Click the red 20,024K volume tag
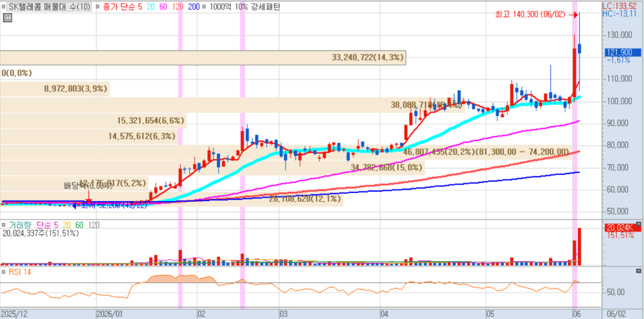 click(620, 228)
